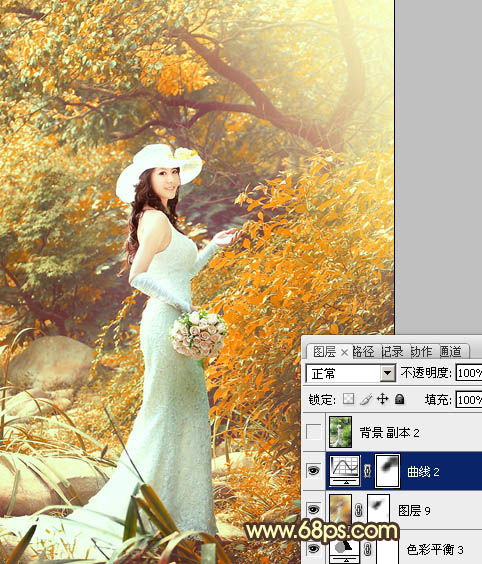Viewport: 482px width, 564px height.
Task: Click the 正常 blend mode combo box
Action: (350, 373)
